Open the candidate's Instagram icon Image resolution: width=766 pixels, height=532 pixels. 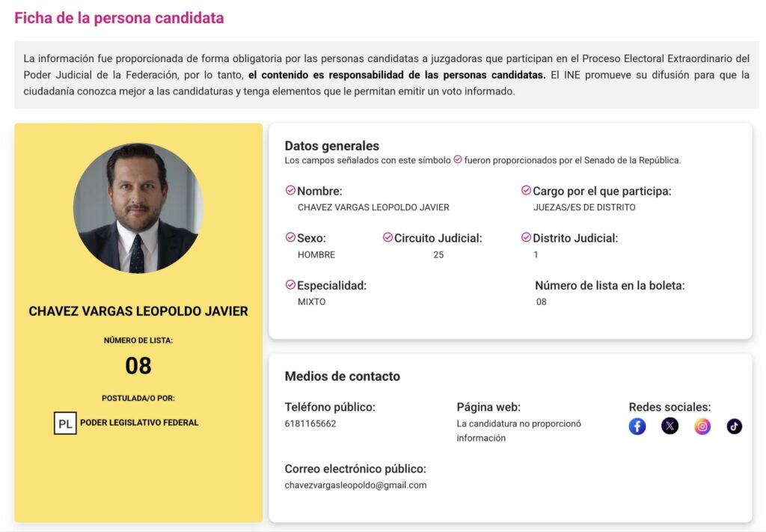click(702, 426)
